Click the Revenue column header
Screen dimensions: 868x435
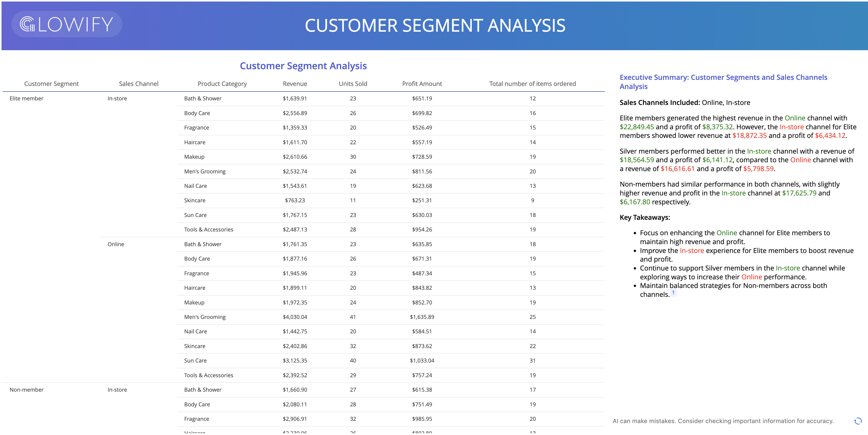tap(295, 84)
